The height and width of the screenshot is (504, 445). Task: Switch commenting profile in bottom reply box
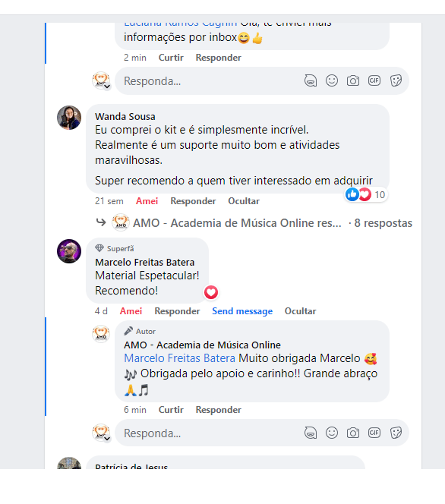coord(102,433)
